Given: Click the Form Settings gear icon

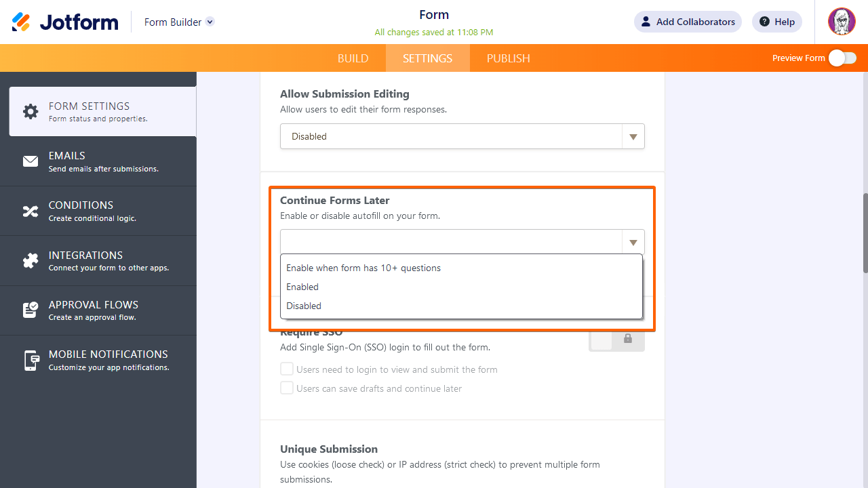Looking at the screenshot, I should click(31, 112).
